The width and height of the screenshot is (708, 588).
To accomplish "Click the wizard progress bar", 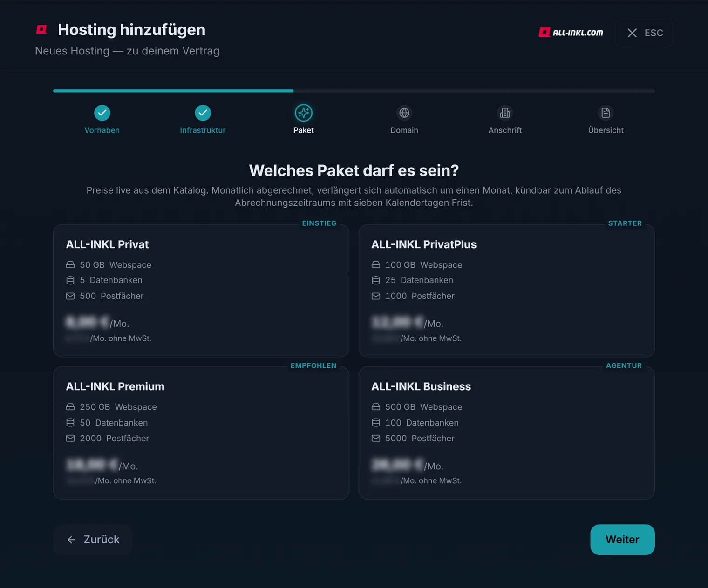I will [354, 91].
